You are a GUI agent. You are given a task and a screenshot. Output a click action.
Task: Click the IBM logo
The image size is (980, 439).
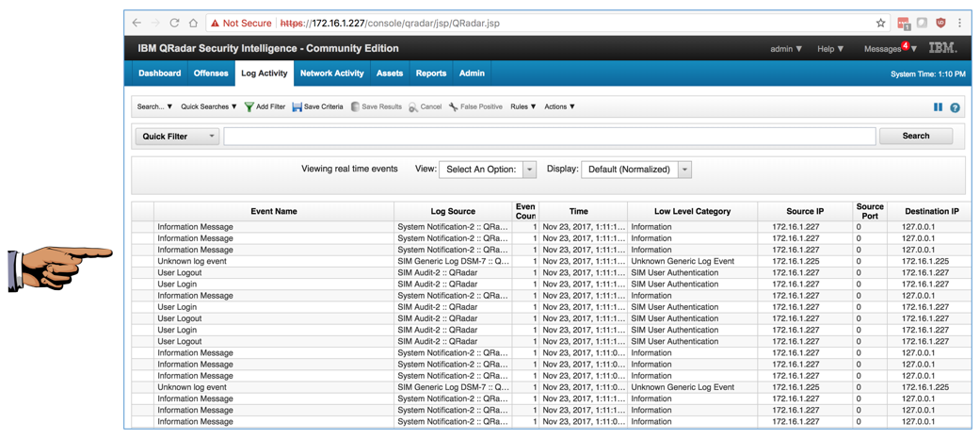point(942,48)
